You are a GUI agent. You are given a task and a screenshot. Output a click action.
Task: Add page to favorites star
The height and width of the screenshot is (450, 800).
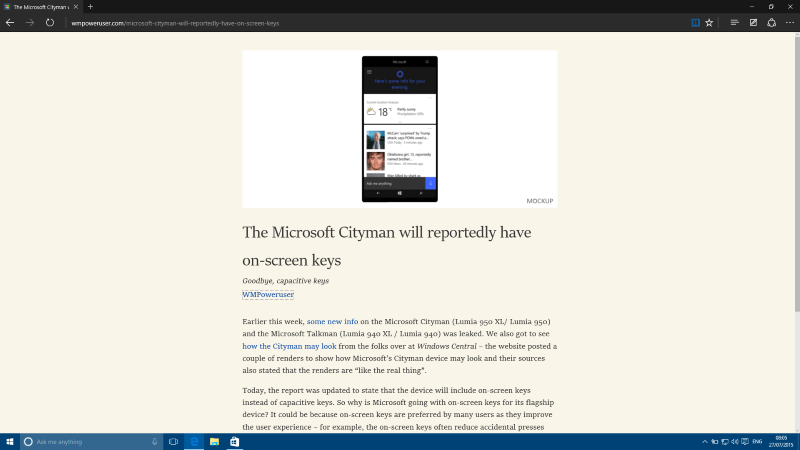point(709,22)
